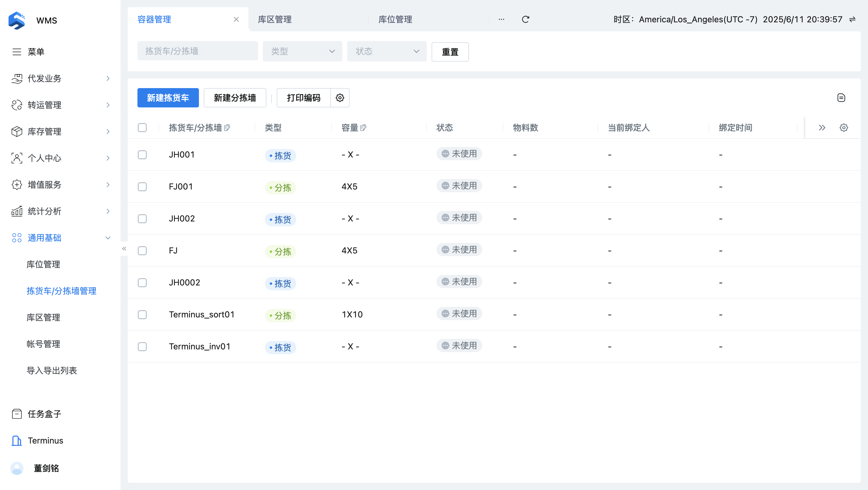Image resolution: width=868 pixels, height=490 pixels.
Task: Open 帐号管理 in the sidebar
Action: pos(43,344)
